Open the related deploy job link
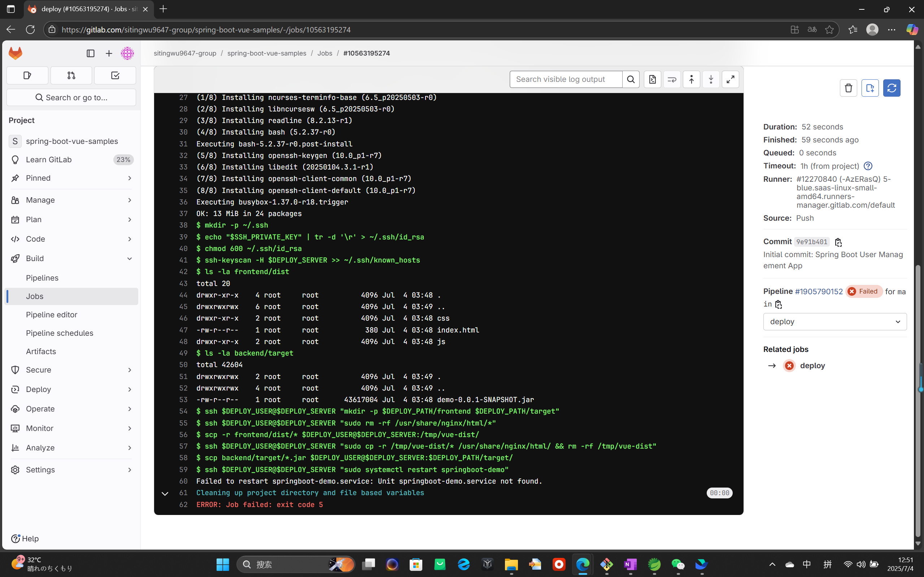 [813, 365]
